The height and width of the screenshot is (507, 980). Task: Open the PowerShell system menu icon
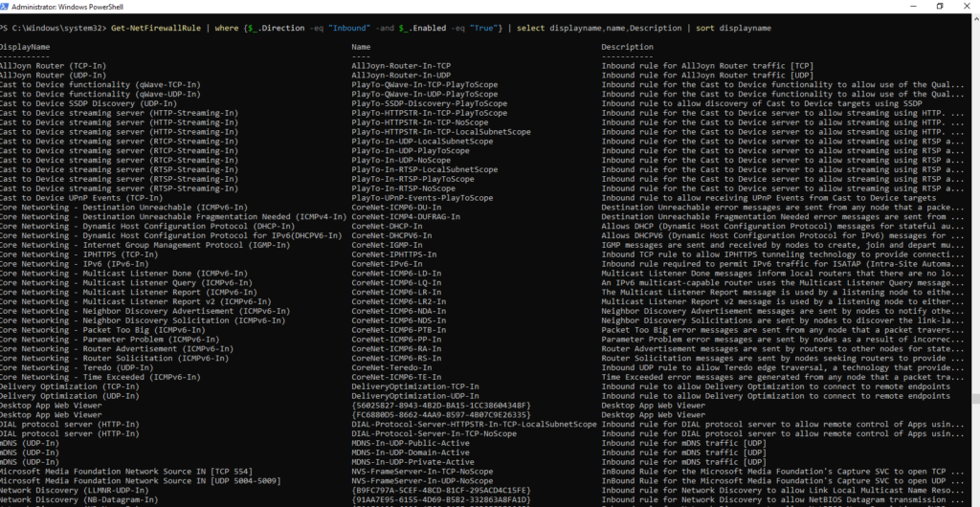tap(5, 7)
